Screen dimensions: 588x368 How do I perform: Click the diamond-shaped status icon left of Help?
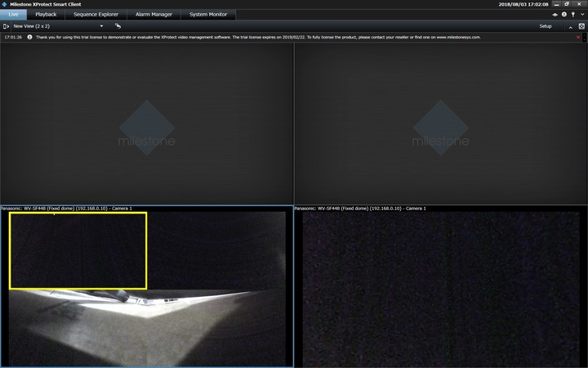point(555,15)
